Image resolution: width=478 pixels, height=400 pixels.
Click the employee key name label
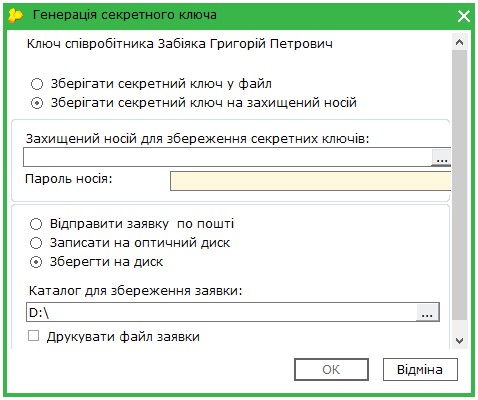(180, 44)
